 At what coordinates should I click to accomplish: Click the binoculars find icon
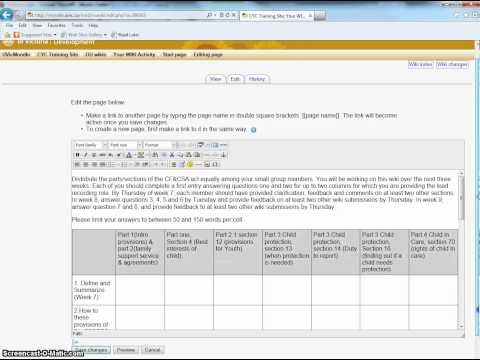(155, 155)
